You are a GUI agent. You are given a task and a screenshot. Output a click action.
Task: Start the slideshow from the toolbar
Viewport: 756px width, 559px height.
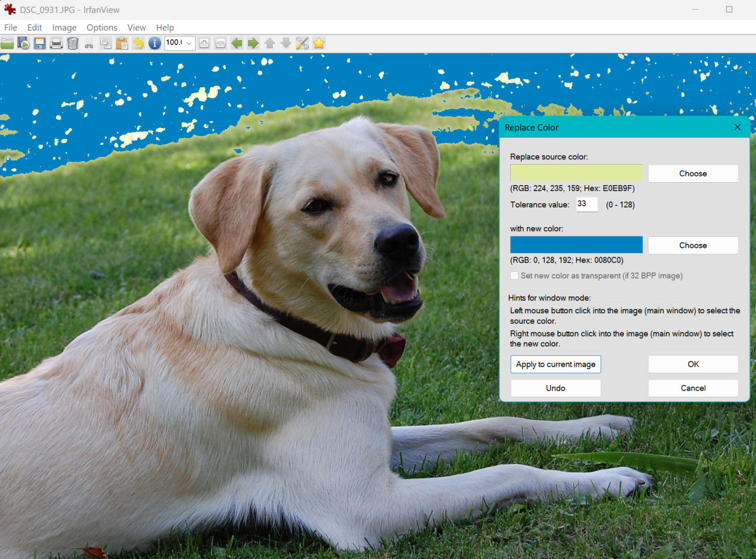point(23,43)
